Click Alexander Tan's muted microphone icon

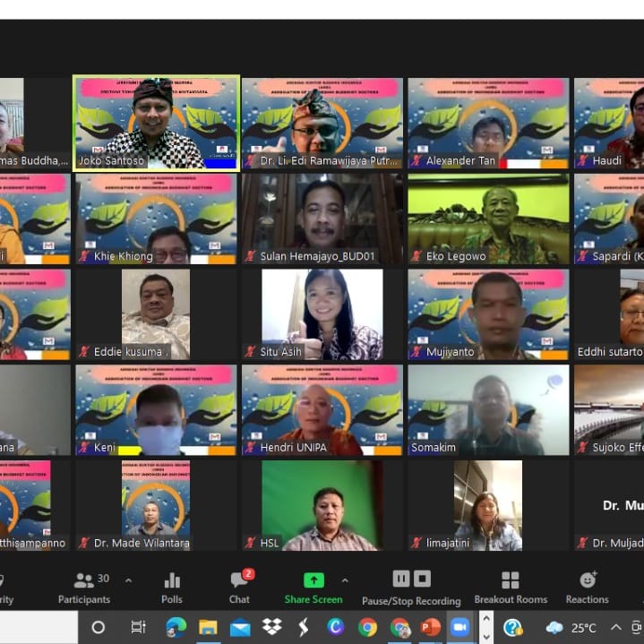tap(416, 160)
